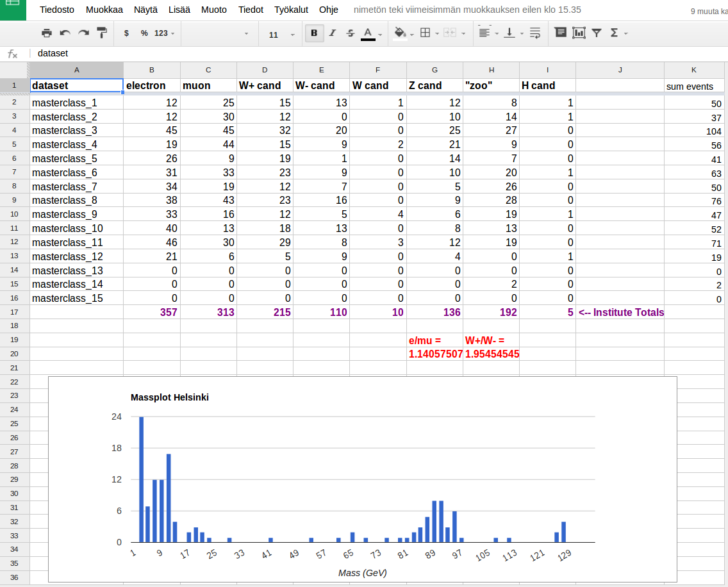Viewport: 728px width, 587px height.
Task: Activate the paint format roller tool
Action: (x=102, y=33)
